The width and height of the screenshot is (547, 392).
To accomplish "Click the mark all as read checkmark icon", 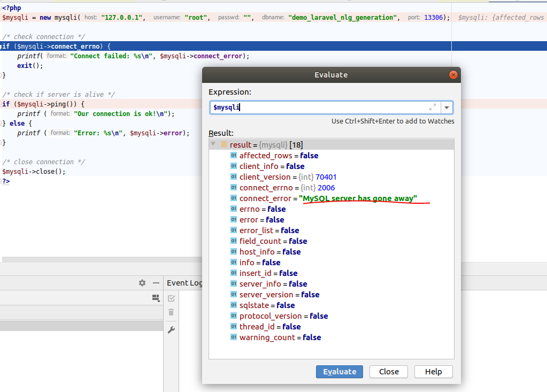I will [x=172, y=298].
